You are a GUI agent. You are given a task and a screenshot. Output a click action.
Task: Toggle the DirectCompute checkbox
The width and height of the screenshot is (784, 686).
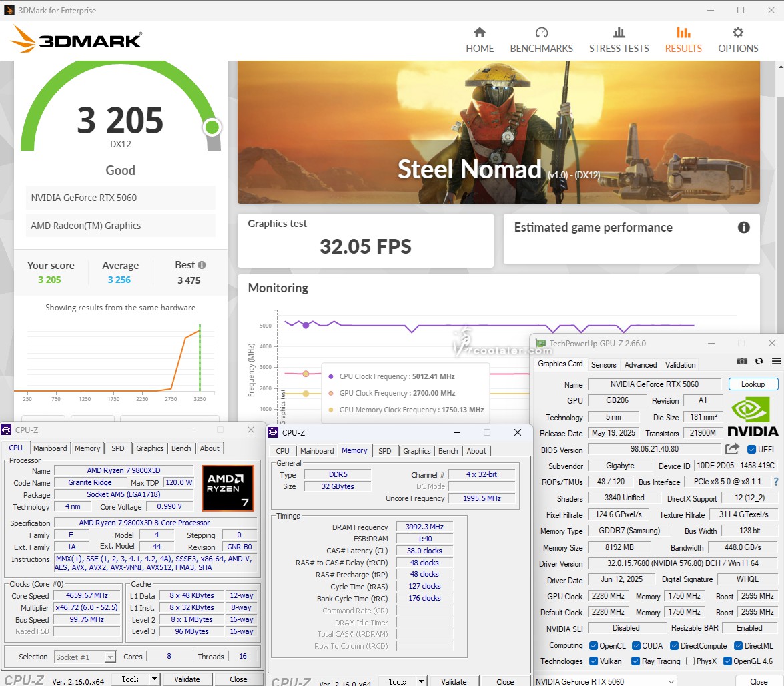click(675, 646)
